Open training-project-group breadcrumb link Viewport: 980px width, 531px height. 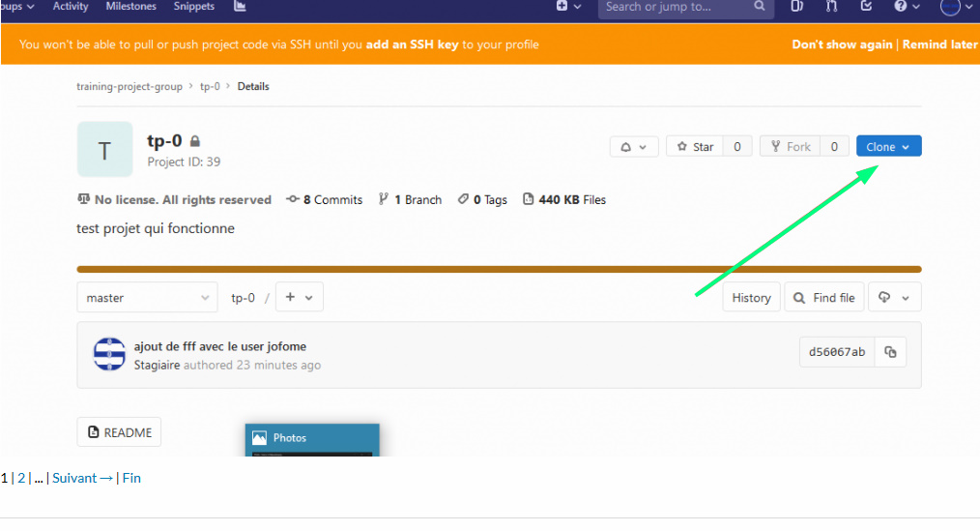pos(130,86)
